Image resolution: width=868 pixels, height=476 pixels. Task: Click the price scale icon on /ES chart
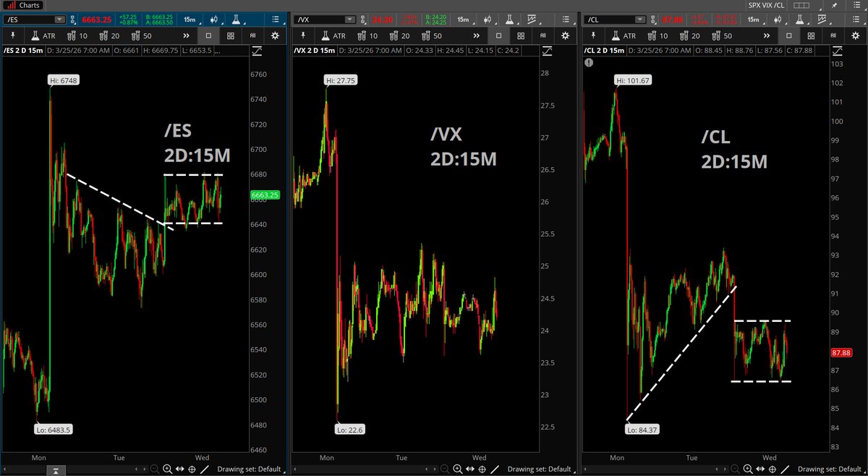pos(258,51)
